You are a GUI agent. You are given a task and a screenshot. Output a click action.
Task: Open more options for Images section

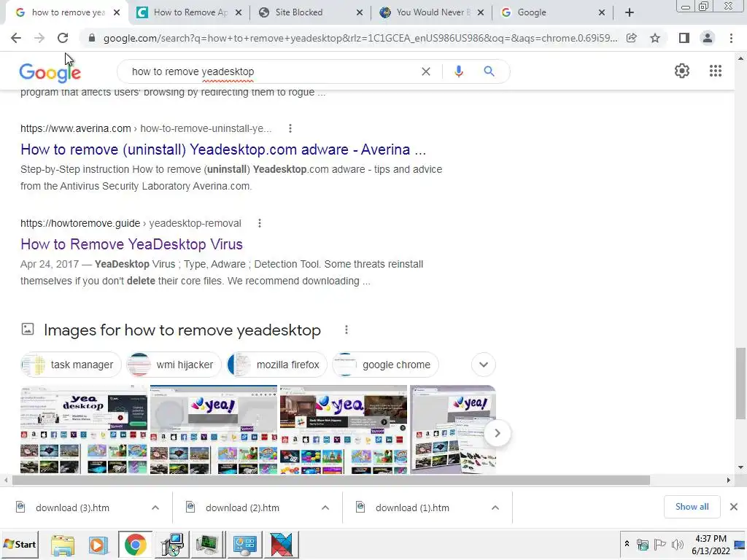(x=347, y=330)
